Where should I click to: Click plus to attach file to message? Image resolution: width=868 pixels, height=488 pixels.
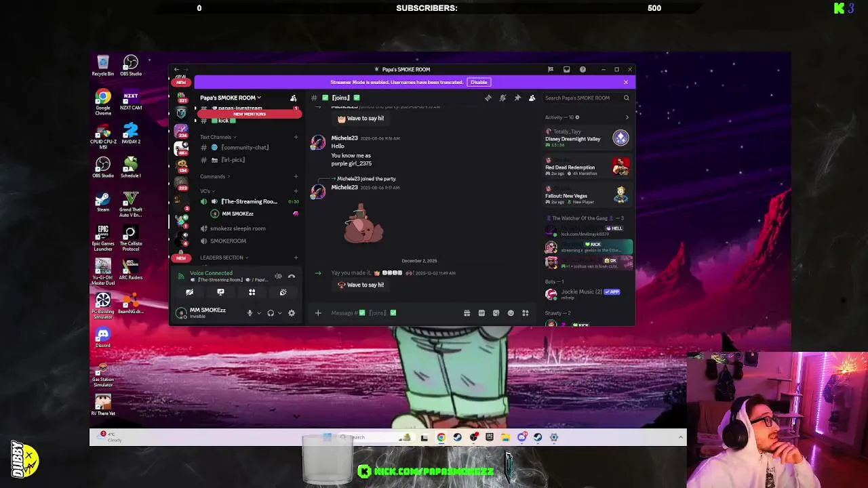[x=318, y=312]
